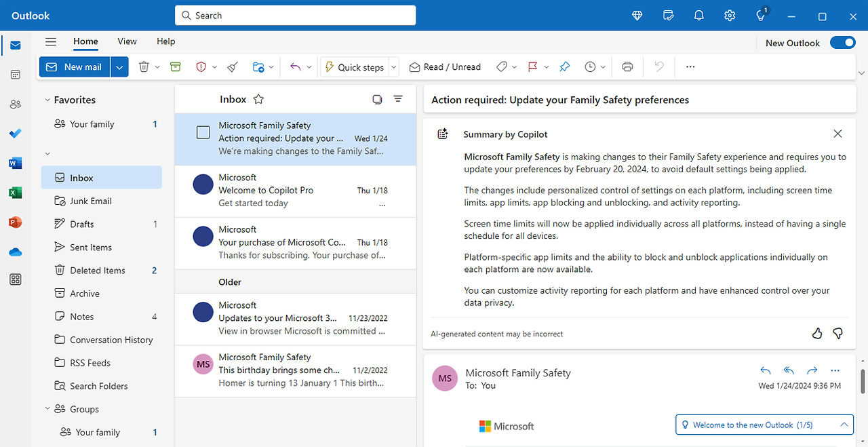Screen dimensions: 868x447
Task: Forward message from message header
Action: pyautogui.click(x=812, y=370)
